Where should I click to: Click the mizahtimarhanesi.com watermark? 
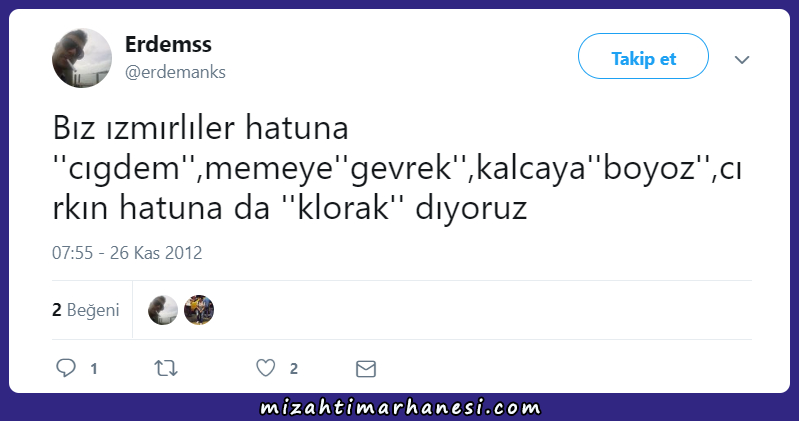tap(400, 408)
